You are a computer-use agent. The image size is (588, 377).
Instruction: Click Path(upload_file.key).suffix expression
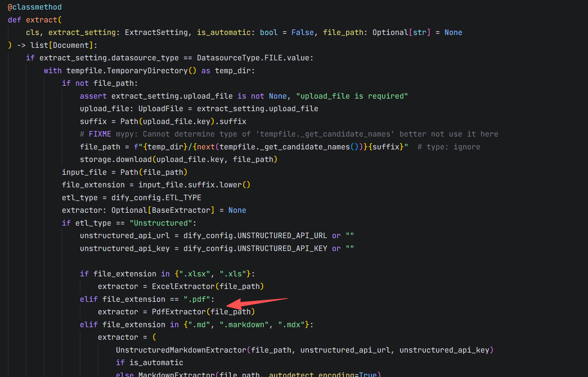[183, 121]
